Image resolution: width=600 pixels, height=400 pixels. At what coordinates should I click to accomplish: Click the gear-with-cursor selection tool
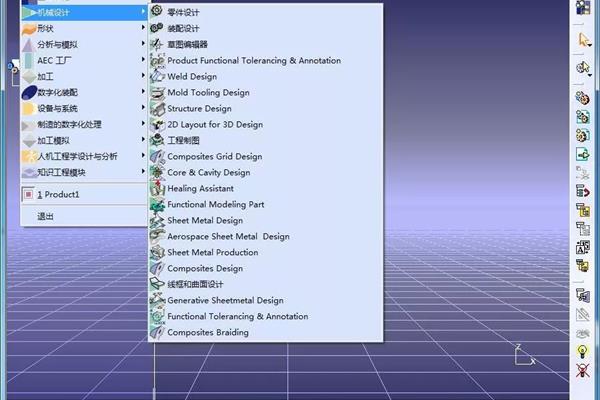click(583, 68)
